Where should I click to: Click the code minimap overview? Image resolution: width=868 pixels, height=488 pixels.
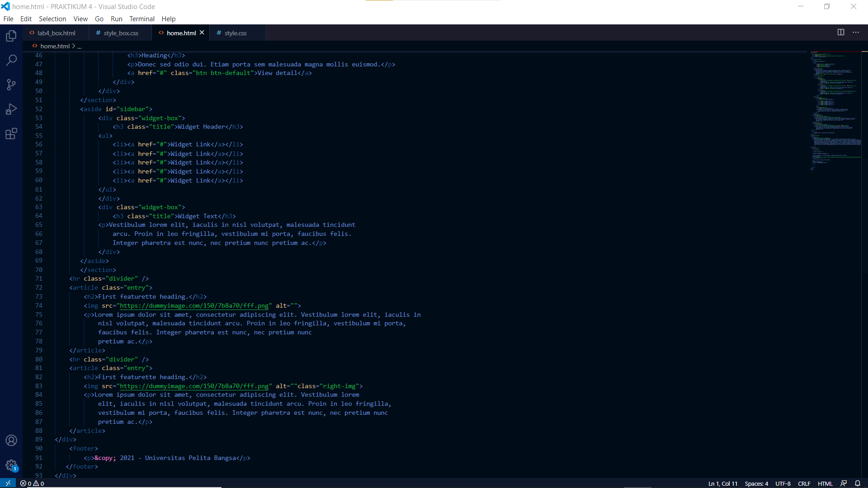(x=835, y=111)
